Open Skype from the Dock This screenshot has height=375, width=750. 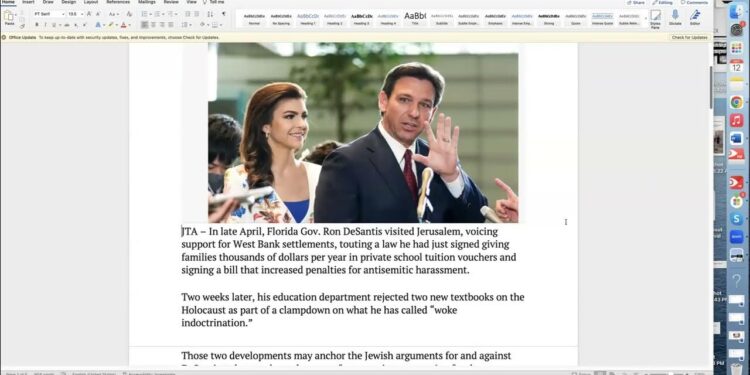click(737, 219)
